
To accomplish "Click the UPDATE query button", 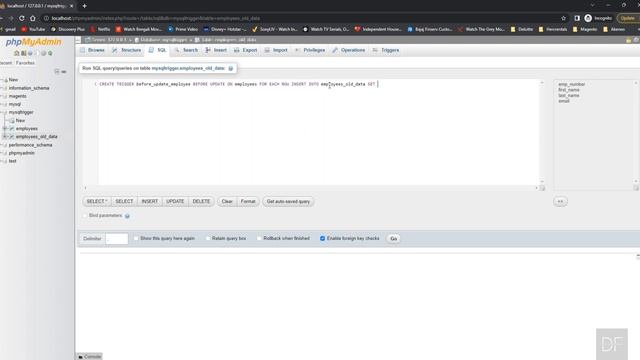I will tap(175, 202).
